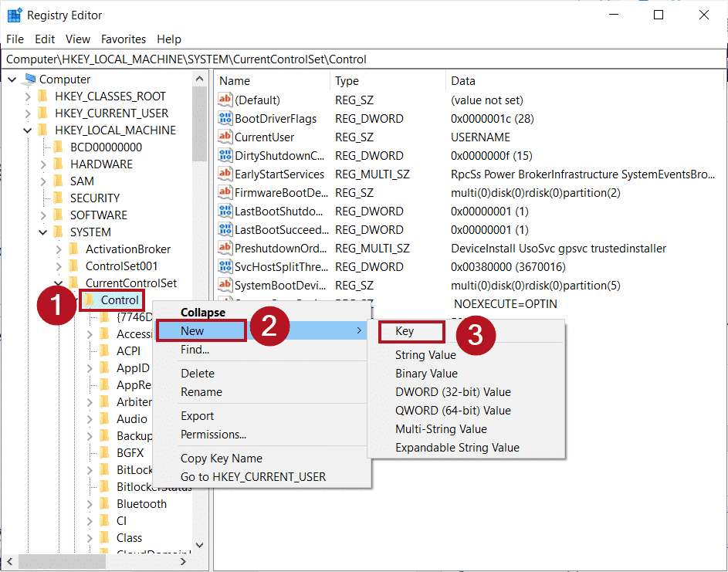Image resolution: width=728 pixels, height=572 pixels.
Task: Click the registry path address bar
Action: coord(364,59)
